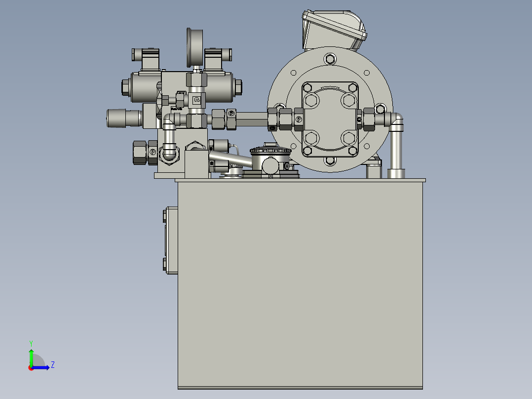Select the large oil tank body

(x=300, y=284)
